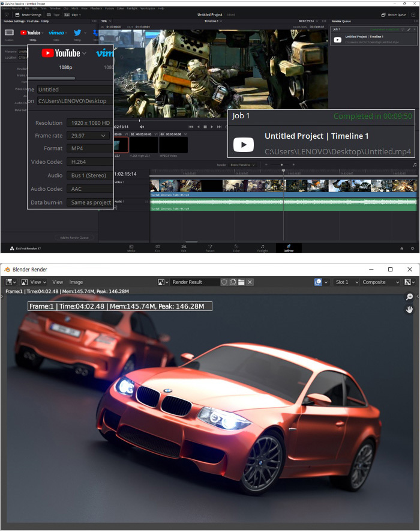Mute audio with the viewer speaker icon
The image size is (420, 532).
point(142,127)
